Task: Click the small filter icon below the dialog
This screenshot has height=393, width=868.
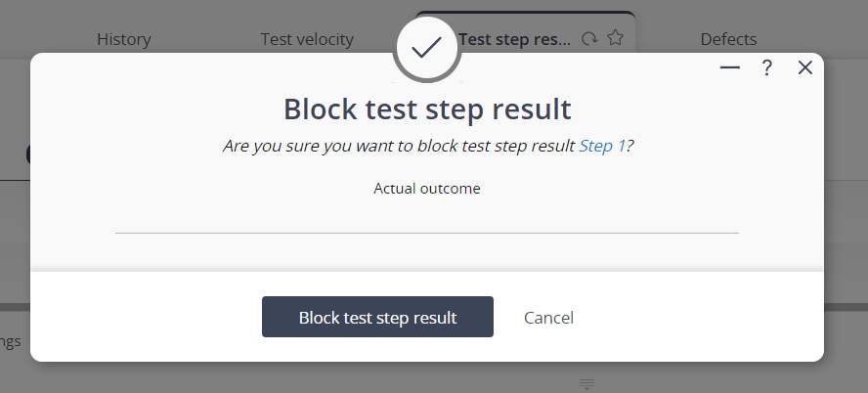Action: (586, 383)
